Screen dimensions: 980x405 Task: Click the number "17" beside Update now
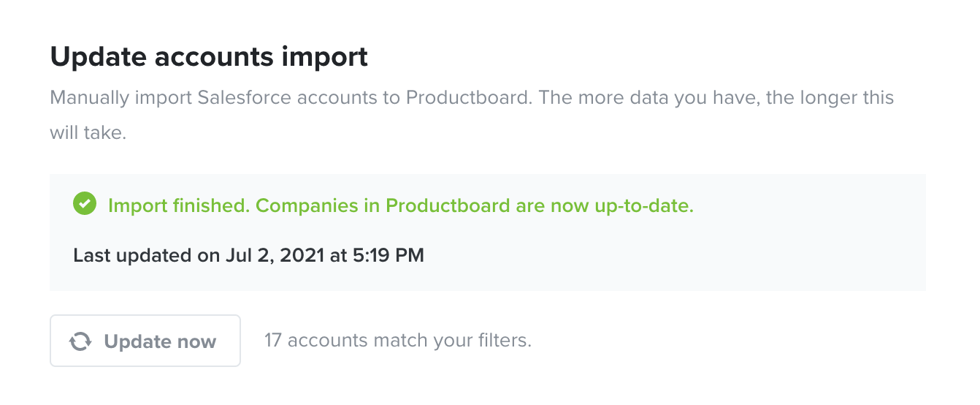click(273, 340)
